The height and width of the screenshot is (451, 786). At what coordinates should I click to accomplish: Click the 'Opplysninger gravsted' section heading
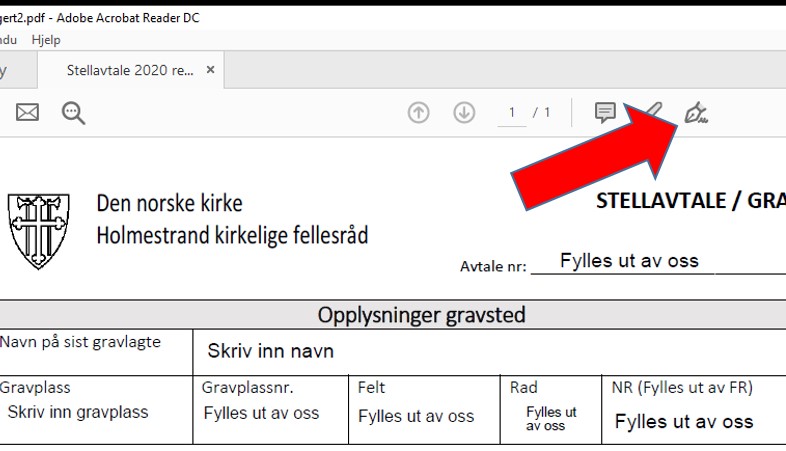pyautogui.click(x=422, y=315)
